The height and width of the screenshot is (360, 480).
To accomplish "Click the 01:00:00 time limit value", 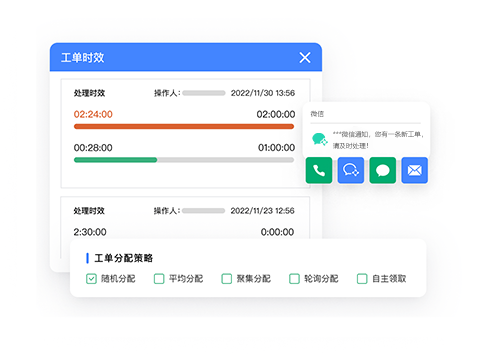I will pos(276,148).
